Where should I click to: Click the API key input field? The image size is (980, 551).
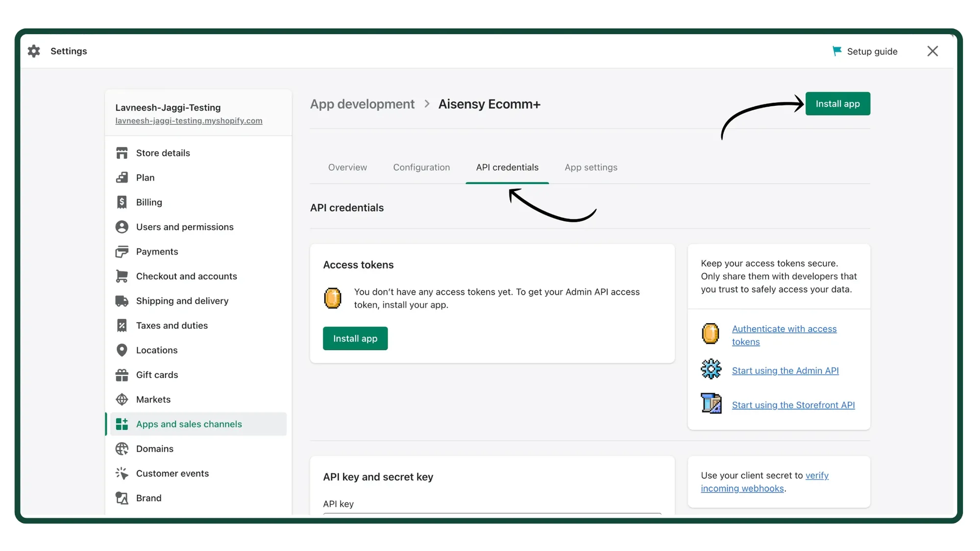491,517
